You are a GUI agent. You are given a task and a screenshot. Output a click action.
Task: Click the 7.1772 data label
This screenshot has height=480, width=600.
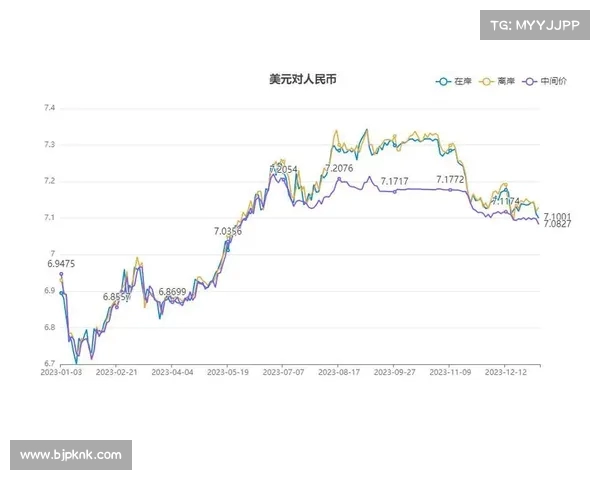450,179
